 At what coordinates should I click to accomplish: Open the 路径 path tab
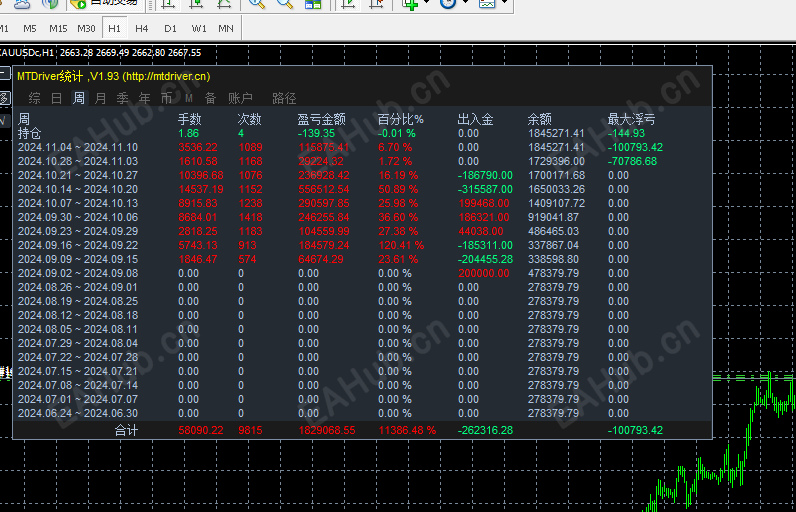tap(284, 98)
